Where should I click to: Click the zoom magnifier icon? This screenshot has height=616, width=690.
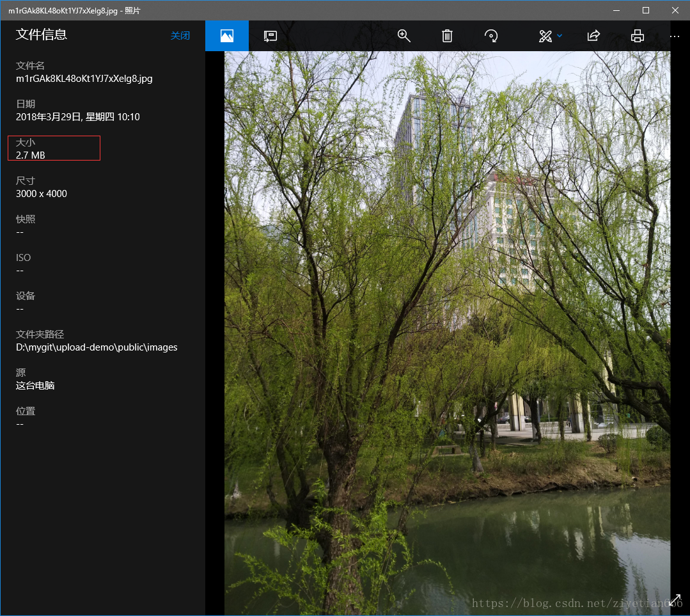(404, 36)
